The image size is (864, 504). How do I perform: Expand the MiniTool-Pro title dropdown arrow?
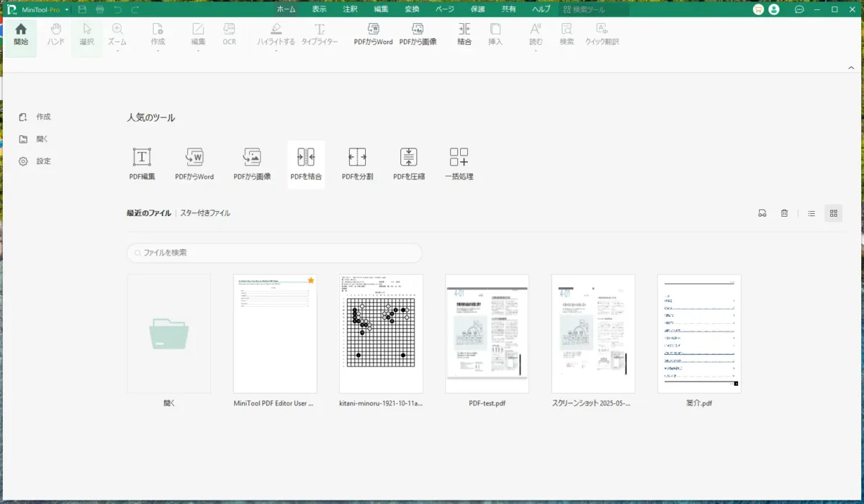point(67,10)
